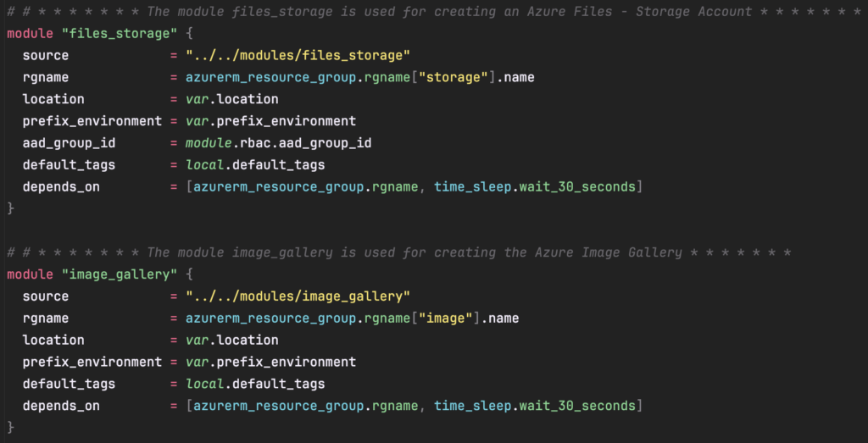Click default_tags key in the image_gallery module
Viewport: 868px width, 443px height.
tap(70, 384)
